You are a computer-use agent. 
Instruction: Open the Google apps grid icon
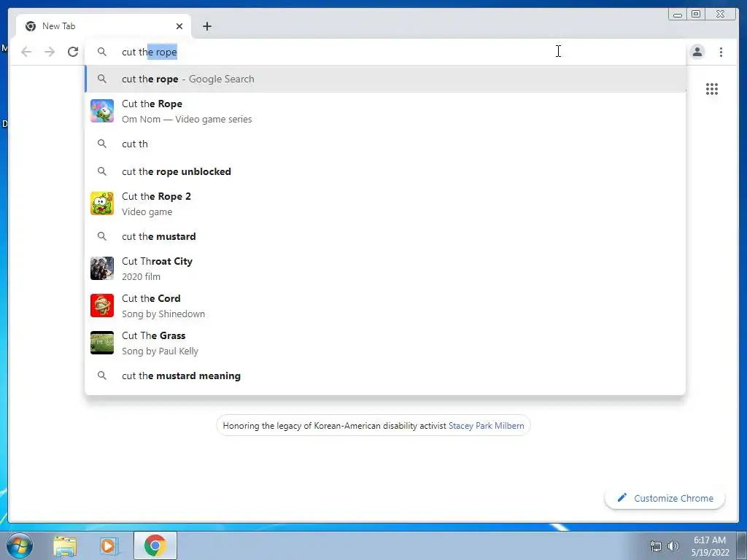712,88
